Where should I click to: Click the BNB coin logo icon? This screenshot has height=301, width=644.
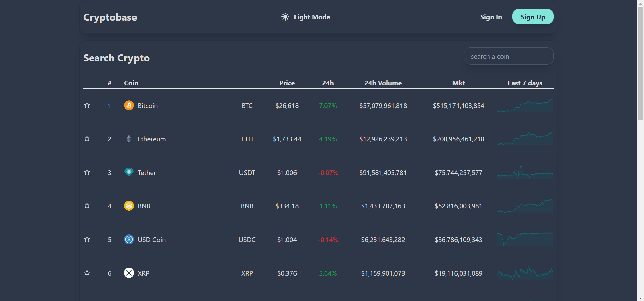[129, 206]
